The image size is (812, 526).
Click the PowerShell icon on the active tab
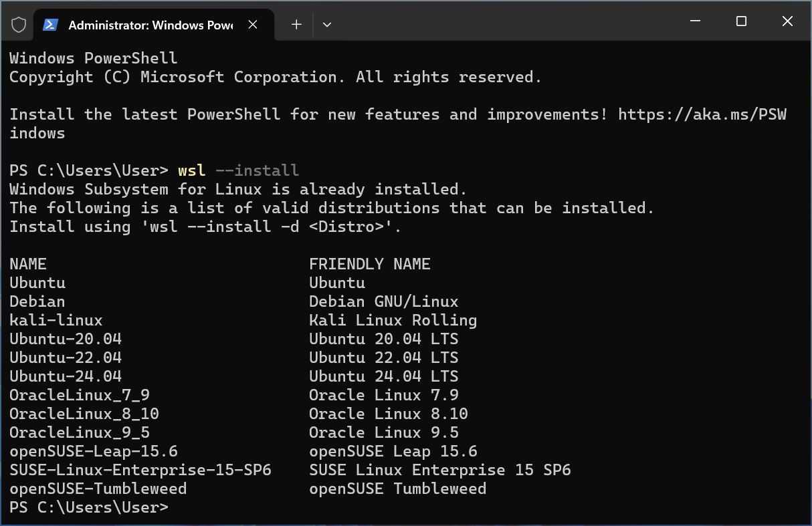point(49,24)
